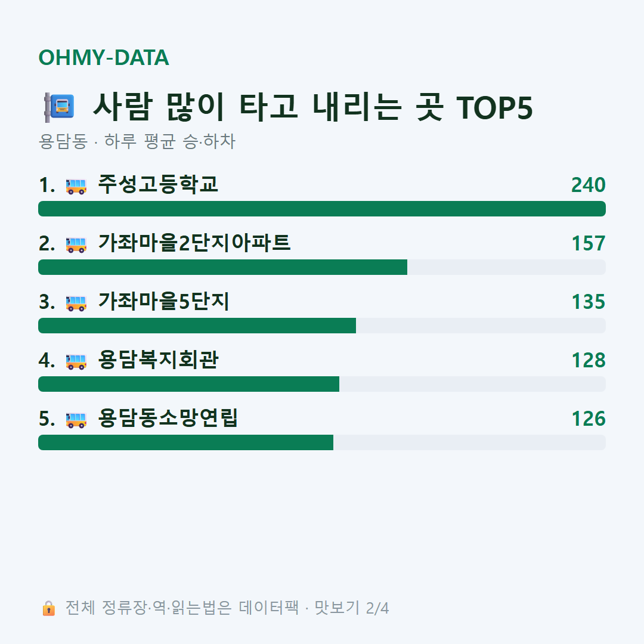
Task: Click the bus icon beside 가좌마을5단지
Action: [x=76, y=303]
